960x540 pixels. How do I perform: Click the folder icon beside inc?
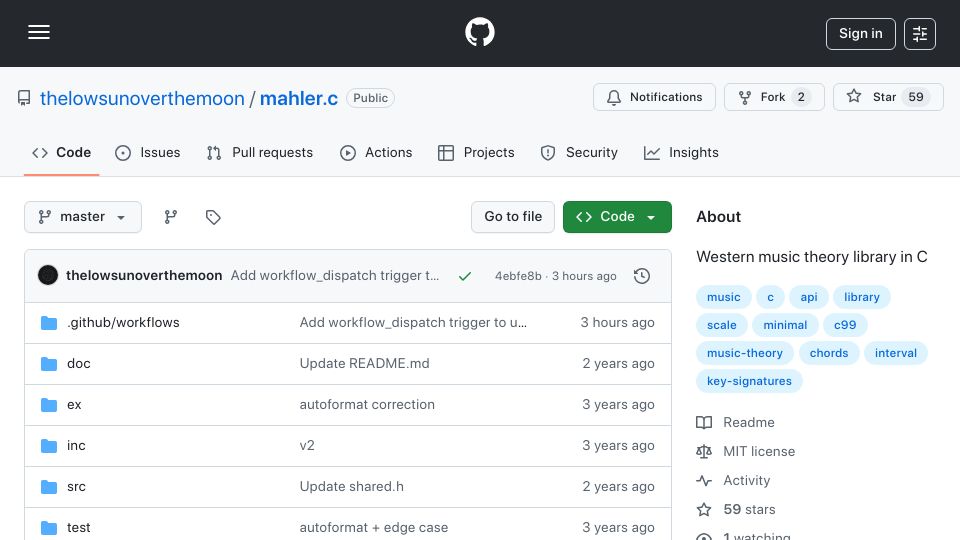coord(49,446)
